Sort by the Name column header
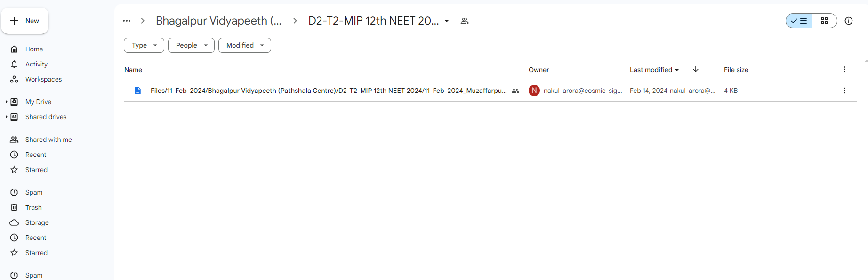The width and height of the screenshot is (868, 280). coord(133,70)
